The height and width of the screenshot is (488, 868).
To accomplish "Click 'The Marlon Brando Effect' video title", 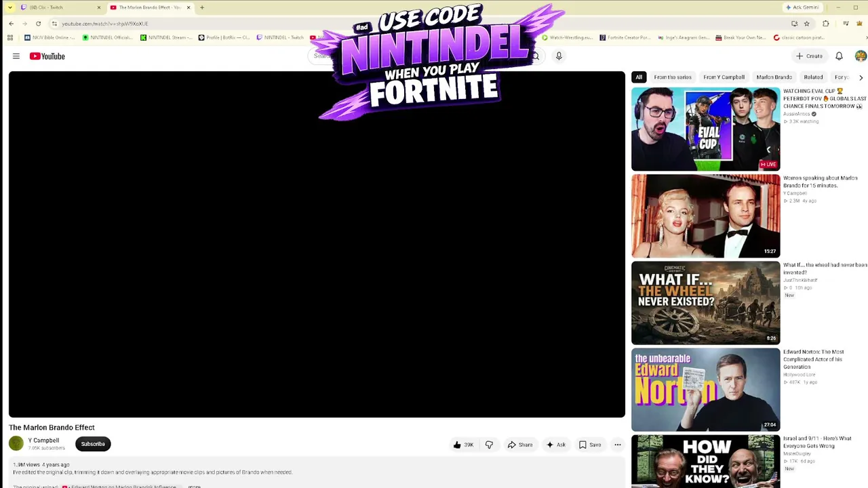I will pyautogui.click(x=52, y=428).
